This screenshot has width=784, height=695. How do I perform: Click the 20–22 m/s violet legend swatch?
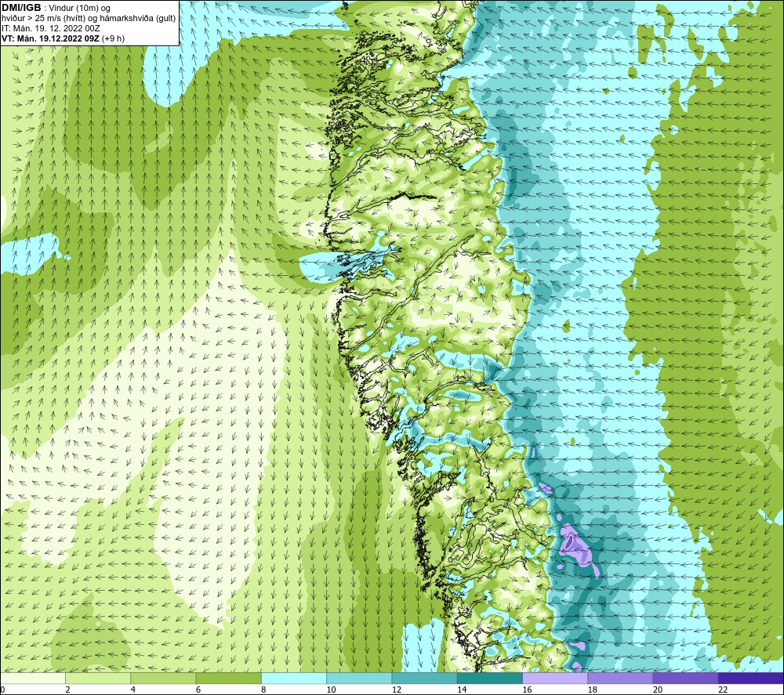(685, 678)
